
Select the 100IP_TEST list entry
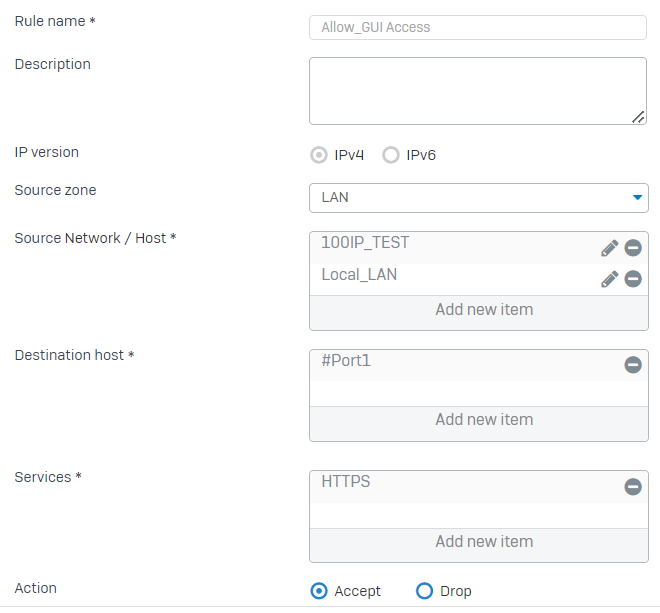tap(365, 243)
